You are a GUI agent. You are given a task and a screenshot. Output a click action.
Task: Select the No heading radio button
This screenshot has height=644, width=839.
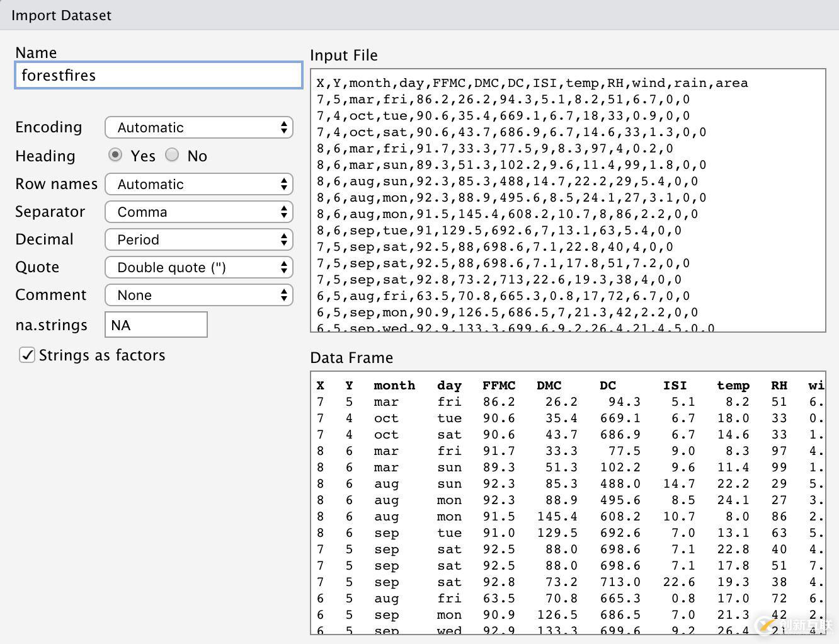coord(172,155)
